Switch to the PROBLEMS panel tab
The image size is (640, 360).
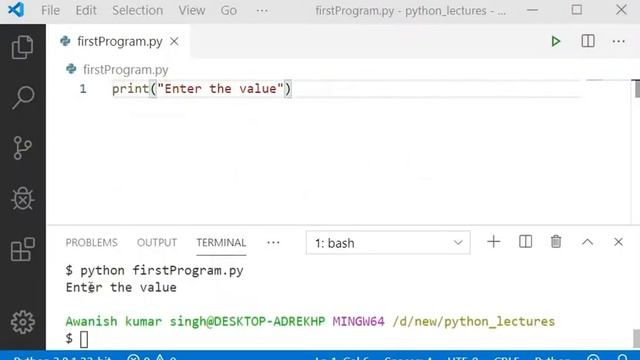[91, 242]
